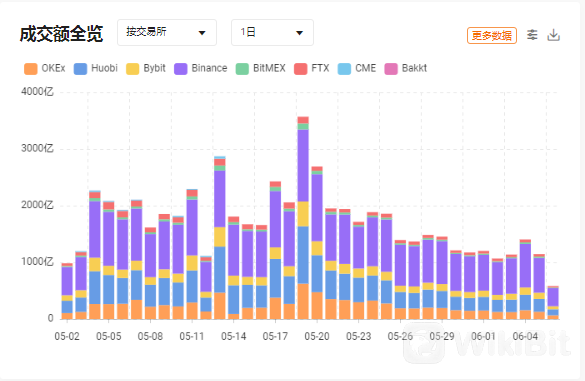Toggle Huobi series in legend
This screenshot has width=585, height=381.
(96, 68)
